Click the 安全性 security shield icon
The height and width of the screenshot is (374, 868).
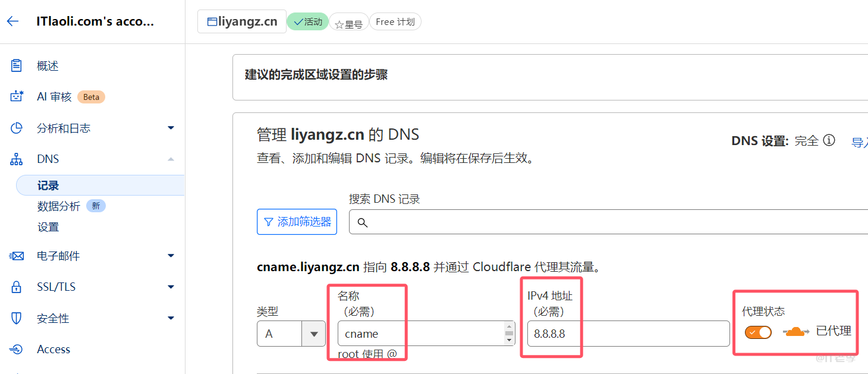[15, 318]
